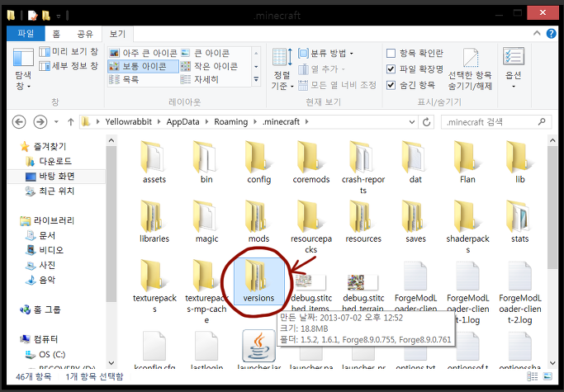Select the launcher.jar Java file
The width and height of the screenshot is (564, 392).
[x=259, y=349]
